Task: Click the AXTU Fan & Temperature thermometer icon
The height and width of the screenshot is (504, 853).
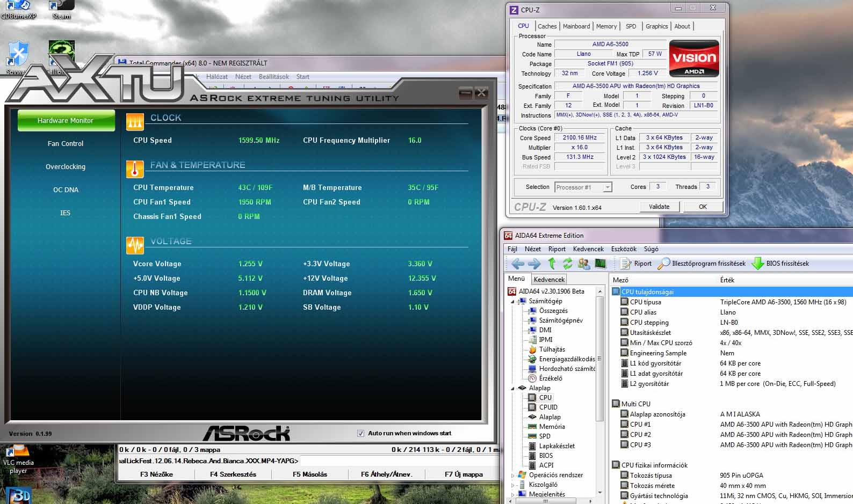Action: (135, 169)
